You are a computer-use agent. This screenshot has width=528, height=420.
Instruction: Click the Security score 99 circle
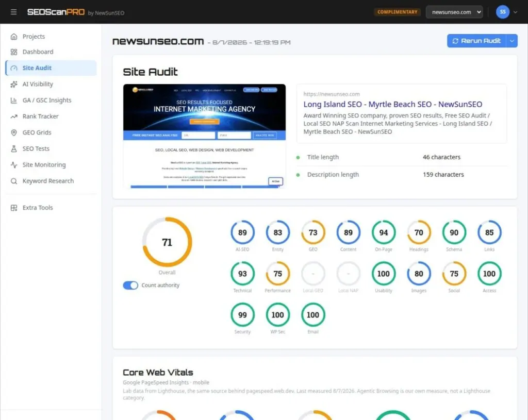click(x=242, y=315)
